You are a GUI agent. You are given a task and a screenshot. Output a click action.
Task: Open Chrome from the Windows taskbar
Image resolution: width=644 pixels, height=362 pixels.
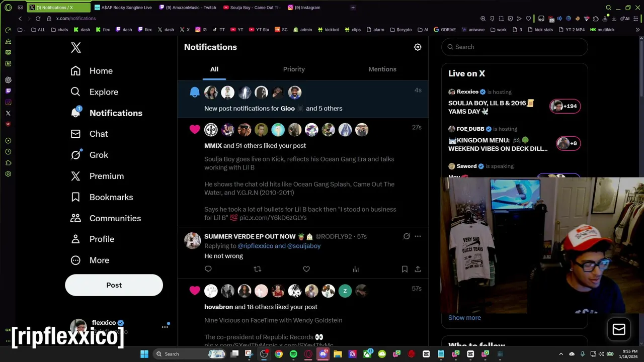point(279,354)
